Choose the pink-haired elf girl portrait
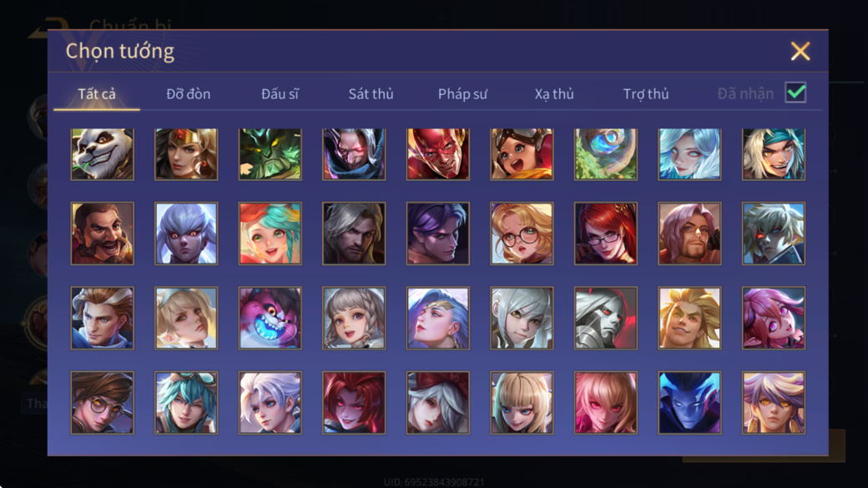Screen dimensions: 868x488 [x=774, y=318]
